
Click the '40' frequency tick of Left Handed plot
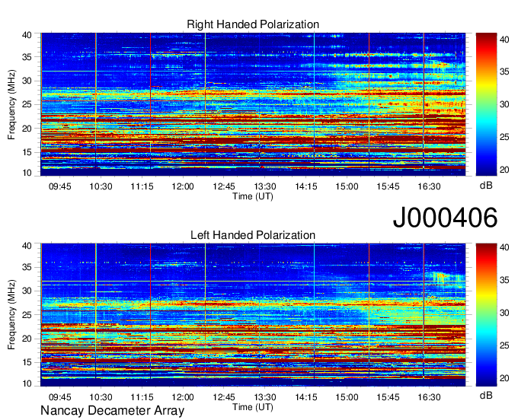pyautogui.click(x=27, y=246)
